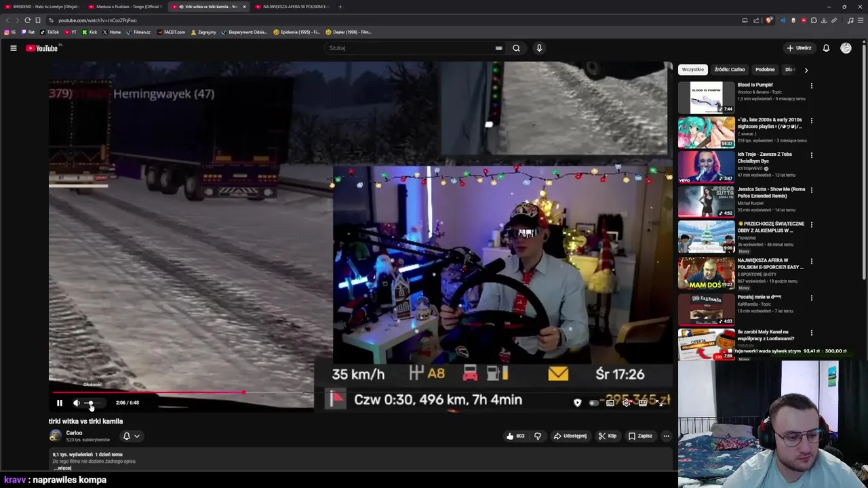Open the Carloo channel avatar
Viewport: 868px width, 488px height.
coord(55,436)
